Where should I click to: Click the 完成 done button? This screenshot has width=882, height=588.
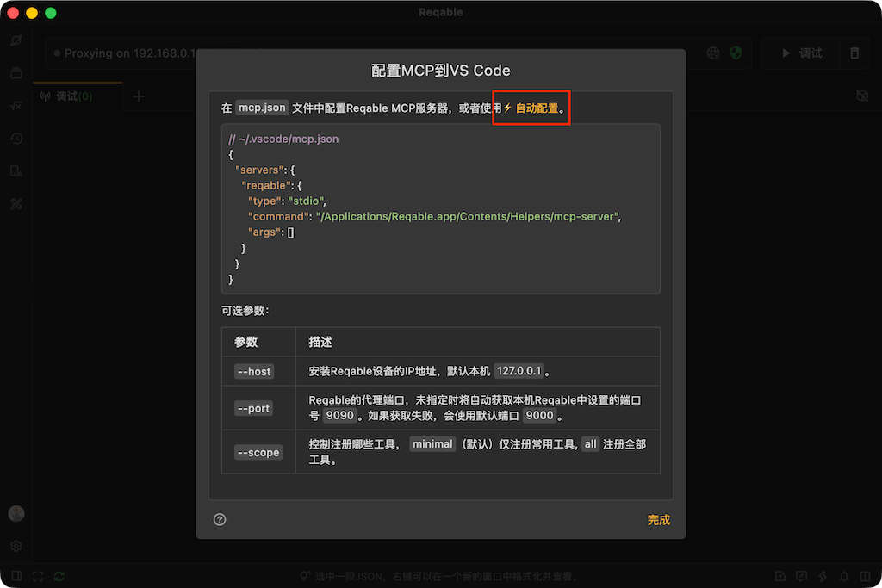pos(658,520)
